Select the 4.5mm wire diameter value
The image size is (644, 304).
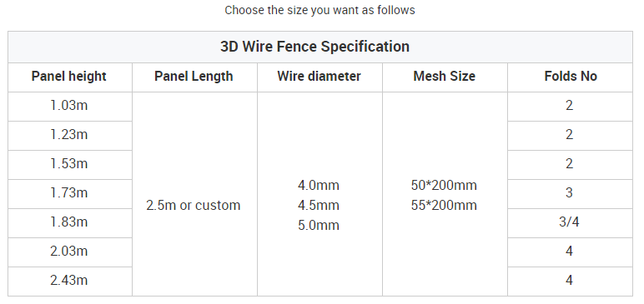319,205
